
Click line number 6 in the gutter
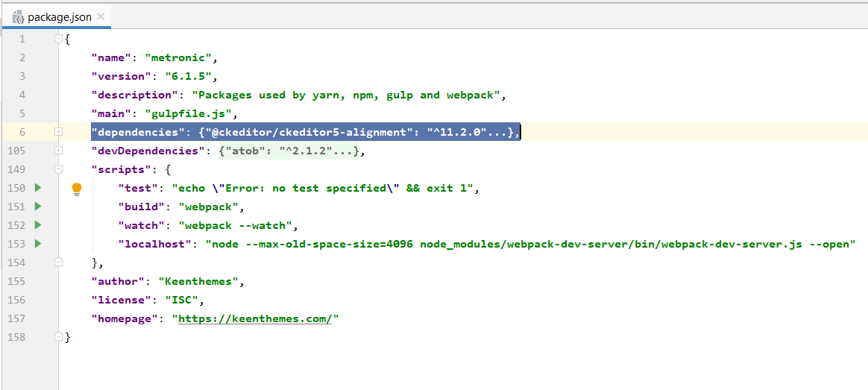tap(22, 132)
